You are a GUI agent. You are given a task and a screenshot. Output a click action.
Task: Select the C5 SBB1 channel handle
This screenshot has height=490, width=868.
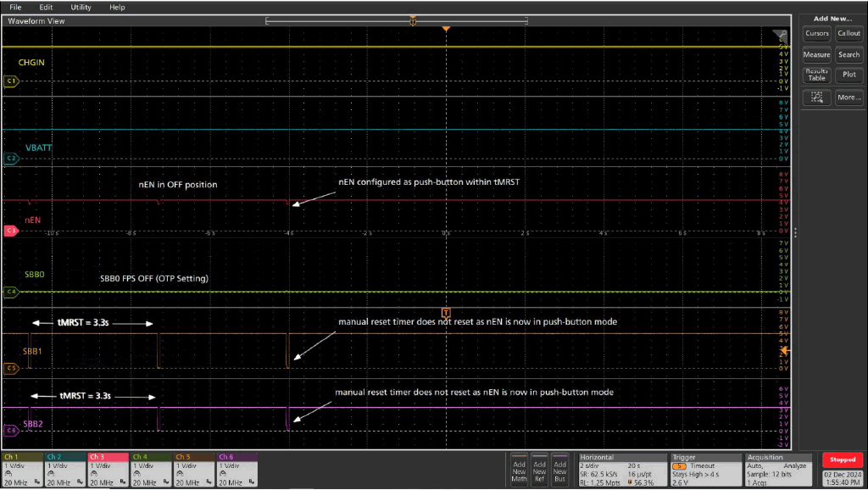tap(11, 369)
